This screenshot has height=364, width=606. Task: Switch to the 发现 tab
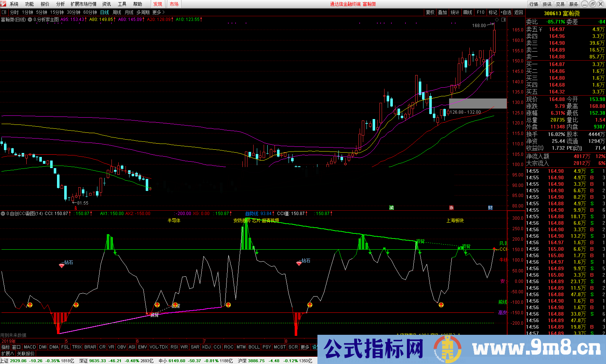click(158, 4)
